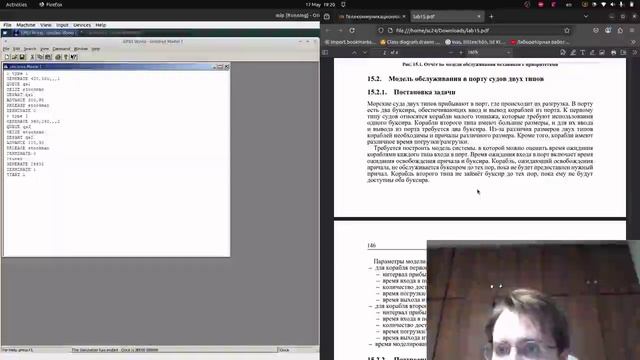The width and height of the screenshot is (640, 360).
Task: Print the PDF document
Action: click(x=613, y=52)
